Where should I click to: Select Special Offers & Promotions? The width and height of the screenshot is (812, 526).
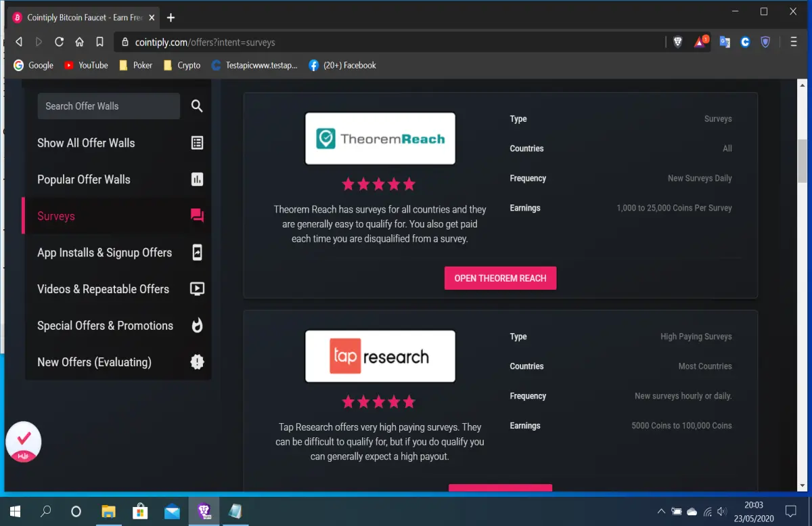click(118, 326)
